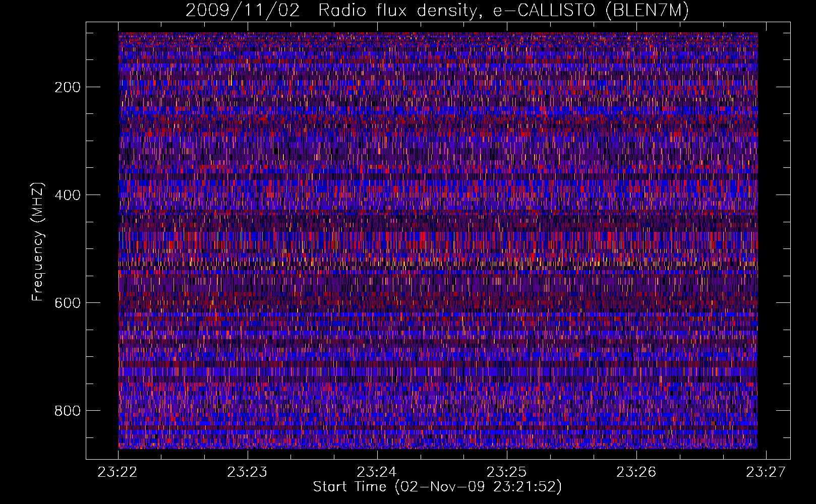Click the 800 frequency tick label

pyautogui.click(x=68, y=411)
